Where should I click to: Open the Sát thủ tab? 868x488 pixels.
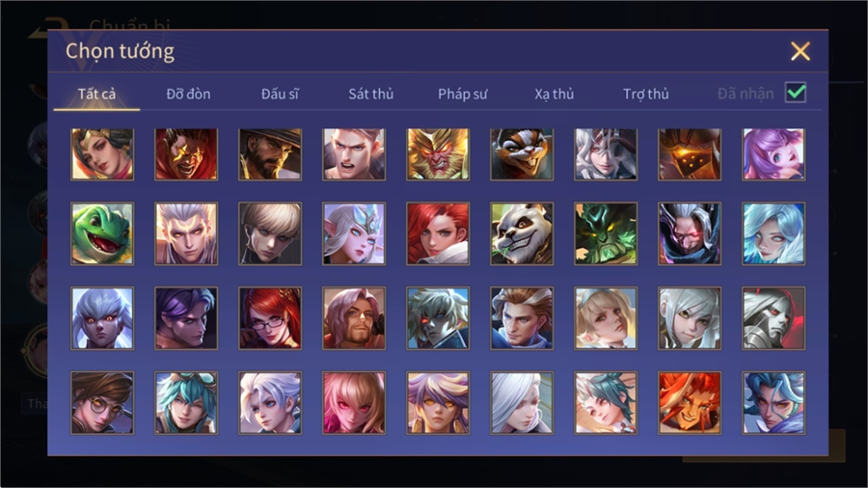[371, 95]
